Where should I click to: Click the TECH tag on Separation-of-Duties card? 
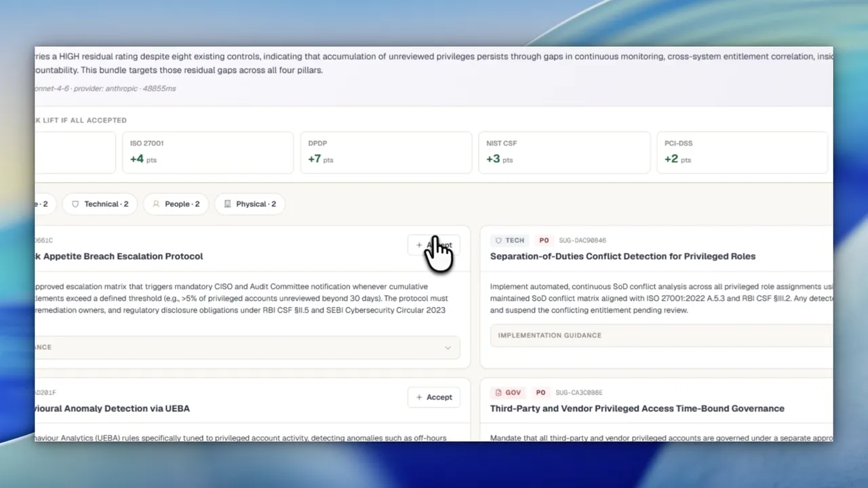click(x=509, y=240)
